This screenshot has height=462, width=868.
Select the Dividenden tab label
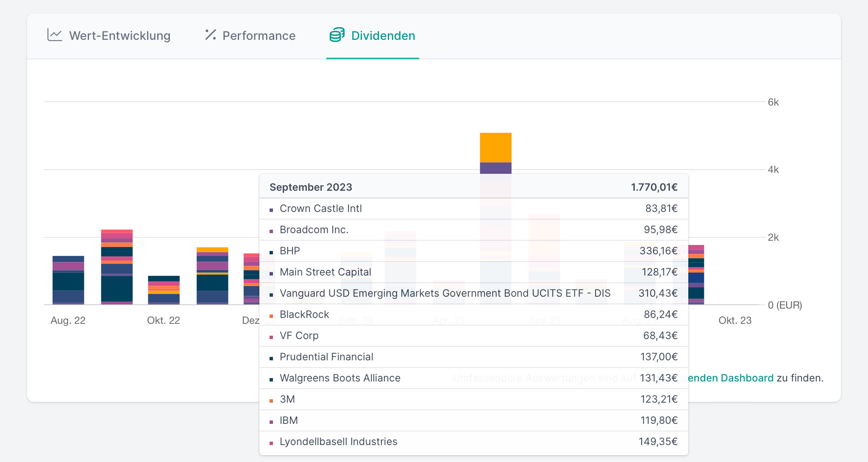coord(383,36)
